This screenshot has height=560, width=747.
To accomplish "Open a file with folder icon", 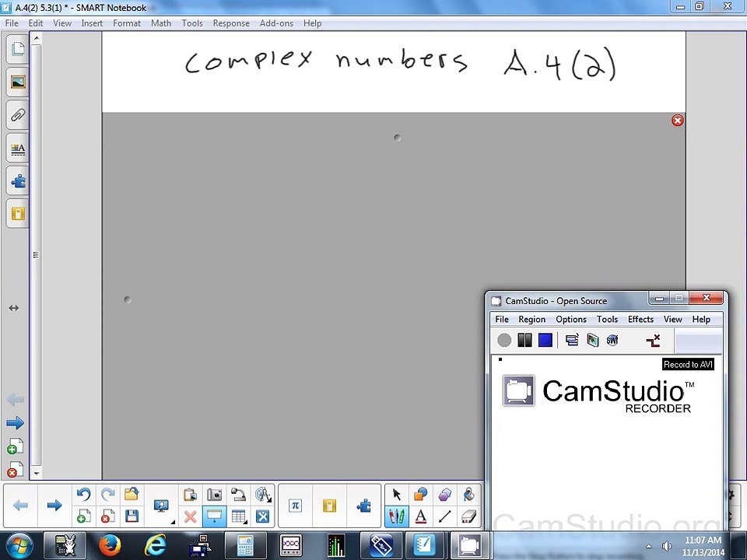I will [132, 495].
